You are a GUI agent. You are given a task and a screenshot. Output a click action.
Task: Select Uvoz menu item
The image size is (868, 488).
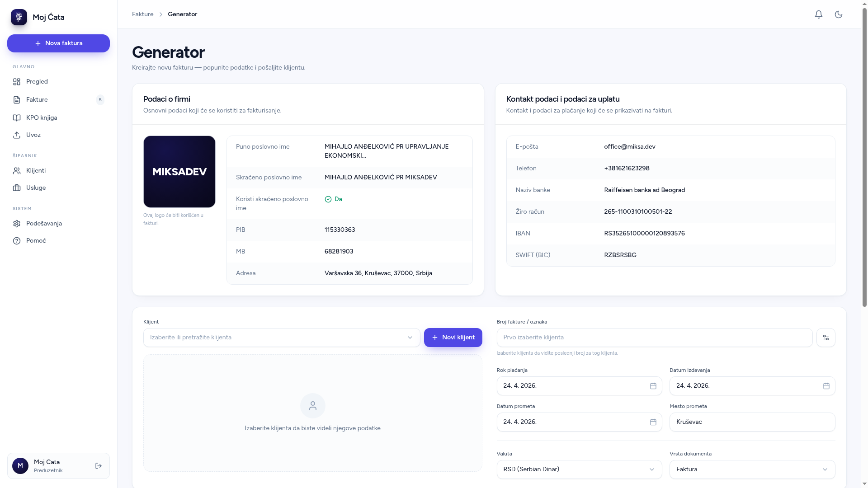coord(58,135)
